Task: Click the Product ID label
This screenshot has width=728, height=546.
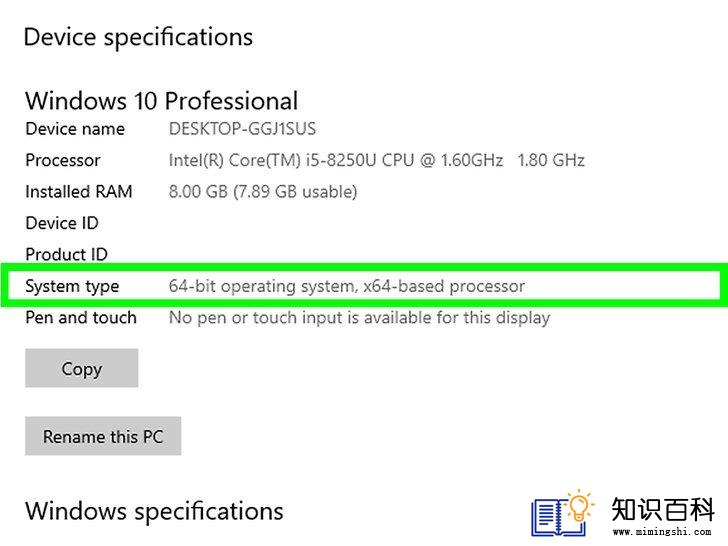Action: [66, 254]
